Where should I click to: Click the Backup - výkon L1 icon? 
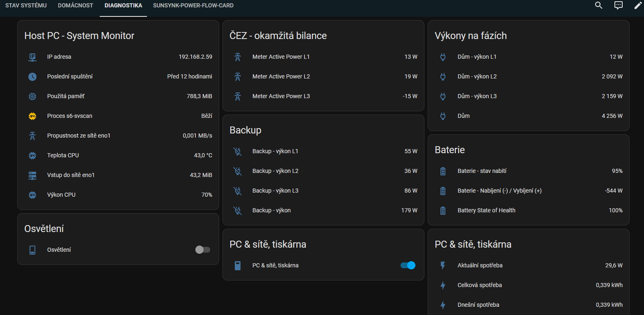coord(238,152)
